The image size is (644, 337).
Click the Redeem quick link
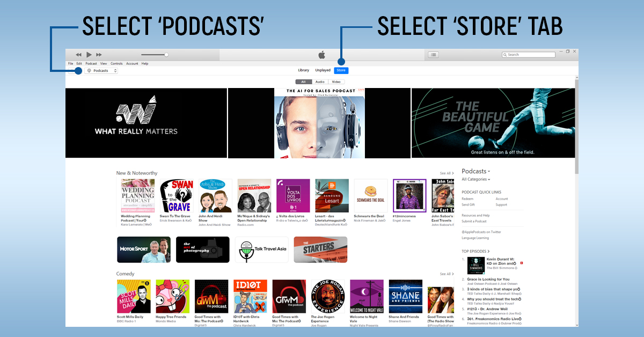point(467,199)
